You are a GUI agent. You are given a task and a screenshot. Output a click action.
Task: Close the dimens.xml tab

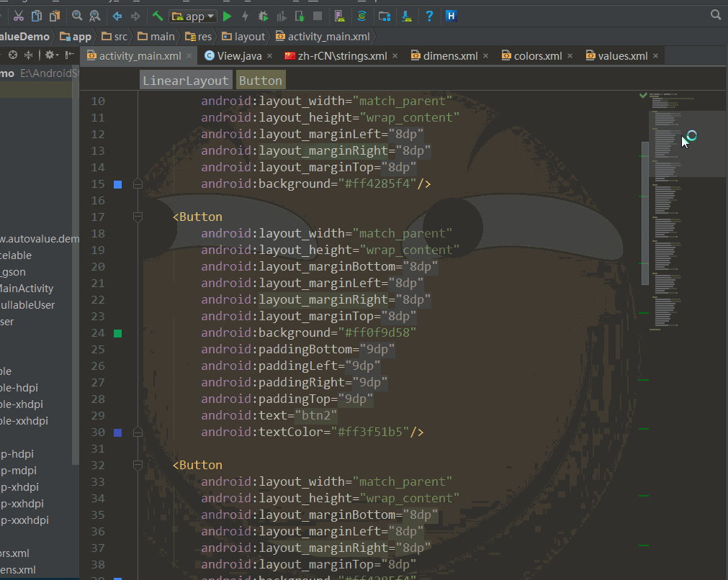(x=485, y=56)
